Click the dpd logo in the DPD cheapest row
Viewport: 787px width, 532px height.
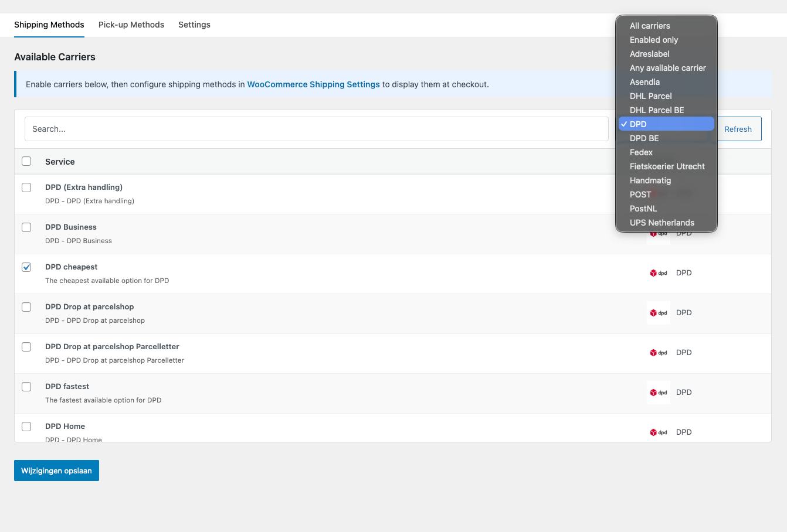pyautogui.click(x=659, y=273)
